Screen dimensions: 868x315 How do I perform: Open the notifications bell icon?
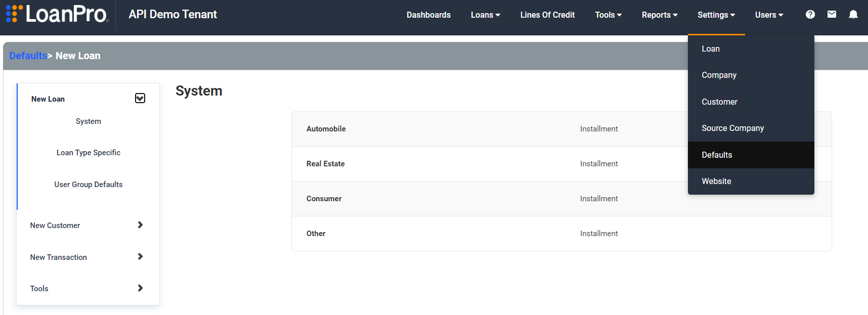click(853, 15)
